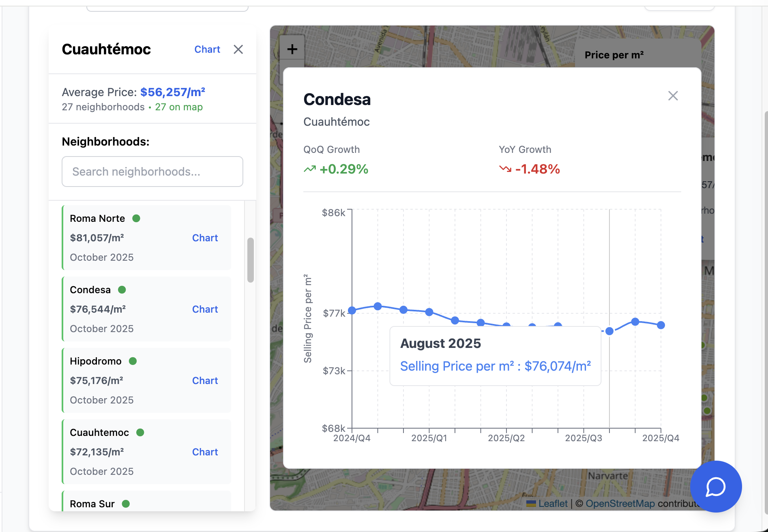Show the Hipodromo price Chart
This screenshot has width=768, height=532.
tap(205, 381)
